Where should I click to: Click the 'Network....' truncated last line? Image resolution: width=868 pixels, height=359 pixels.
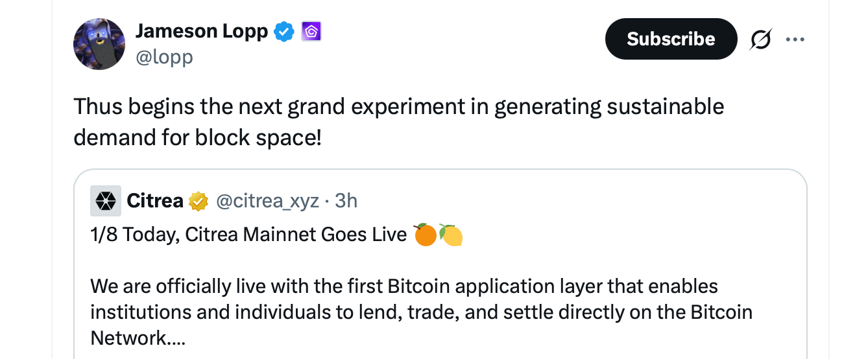pos(138,338)
